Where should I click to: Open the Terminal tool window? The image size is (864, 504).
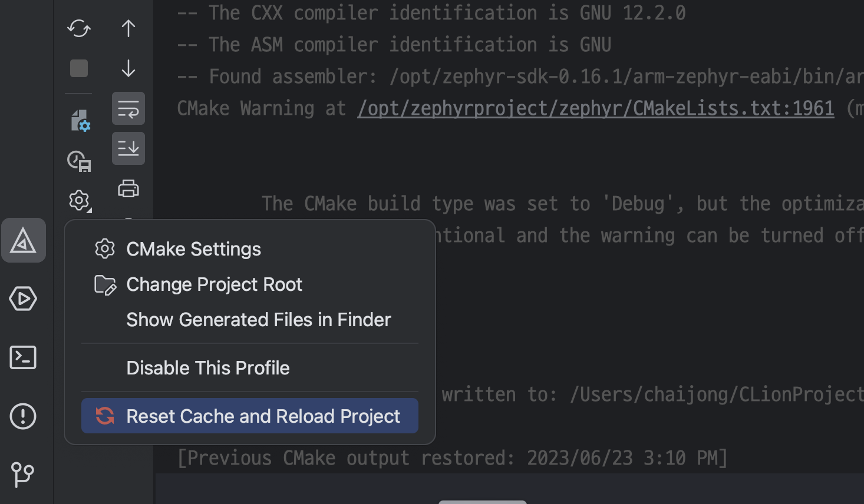[x=23, y=357]
